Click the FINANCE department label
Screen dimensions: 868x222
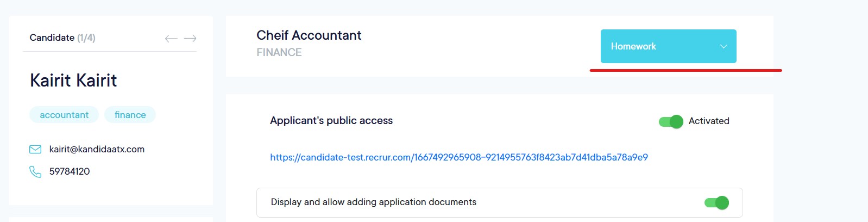pos(279,52)
